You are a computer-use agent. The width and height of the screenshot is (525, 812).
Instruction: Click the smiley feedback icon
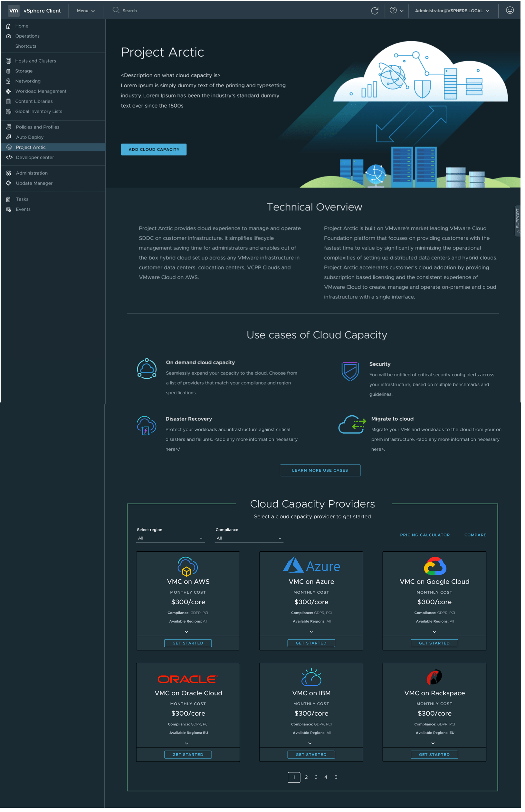pos(513,10)
